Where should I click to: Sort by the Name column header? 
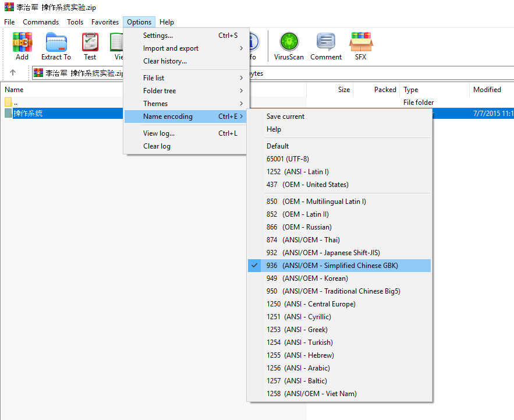(14, 90)
